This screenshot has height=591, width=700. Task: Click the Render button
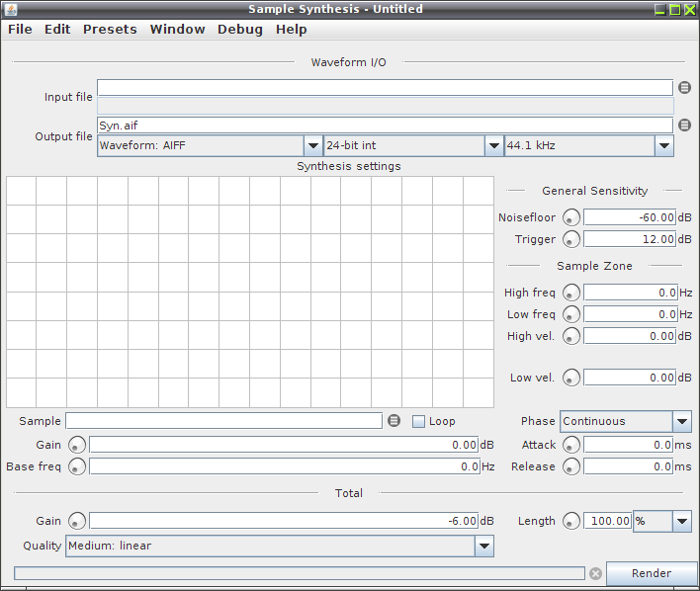point(652,573)
